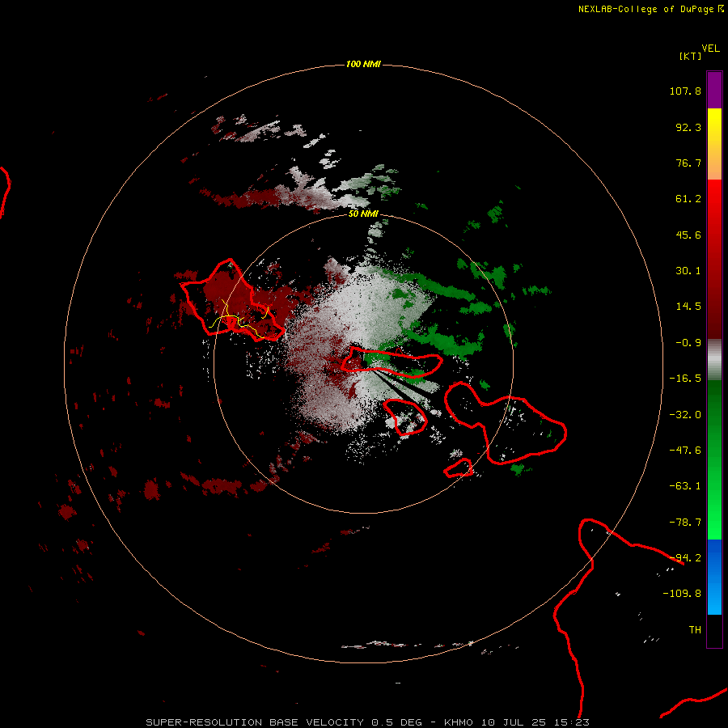The height and width of the screenshot is (728, 728).
Task: Click the -78.7 legend value
Action: pos(685,523)
